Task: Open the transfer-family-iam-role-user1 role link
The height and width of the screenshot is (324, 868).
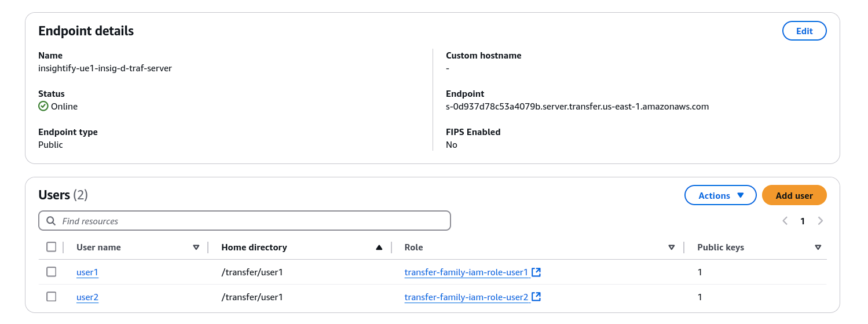Action: click(466, 272)
